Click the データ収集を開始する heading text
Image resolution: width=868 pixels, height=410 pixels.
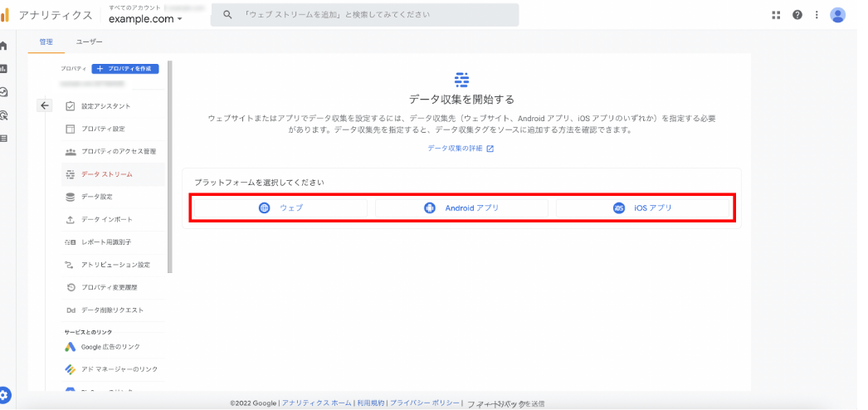coord(461,100)
